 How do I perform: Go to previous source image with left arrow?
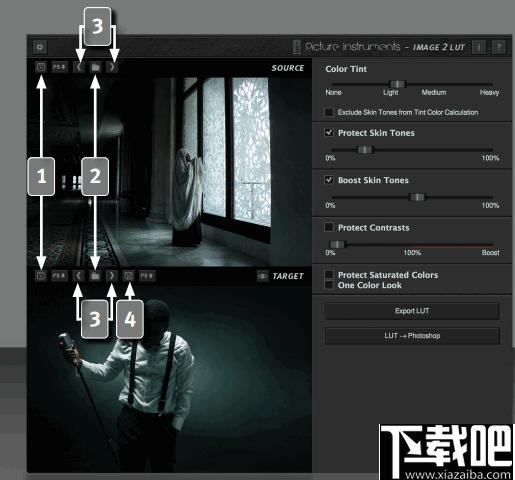pos(79,67)
